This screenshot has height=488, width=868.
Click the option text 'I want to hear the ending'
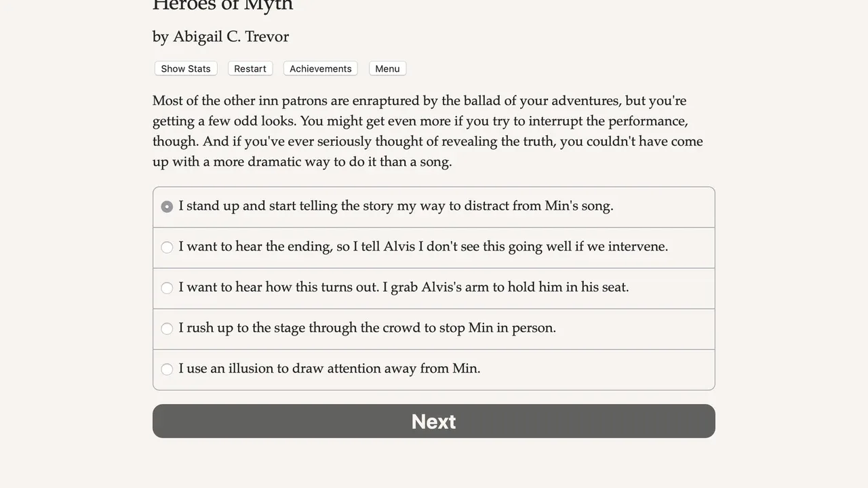(423, 247)
